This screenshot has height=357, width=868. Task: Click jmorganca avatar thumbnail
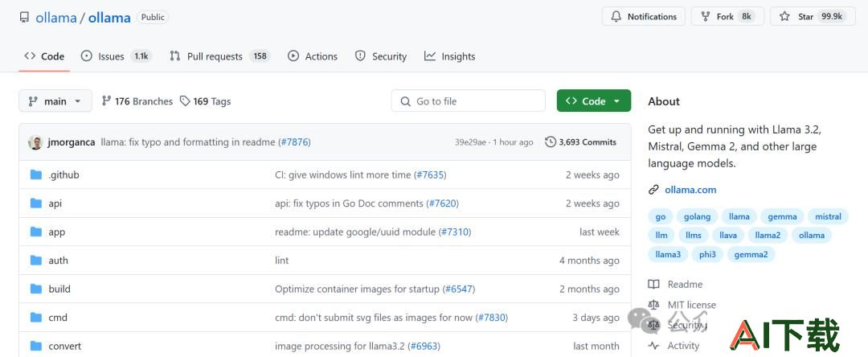35,142
